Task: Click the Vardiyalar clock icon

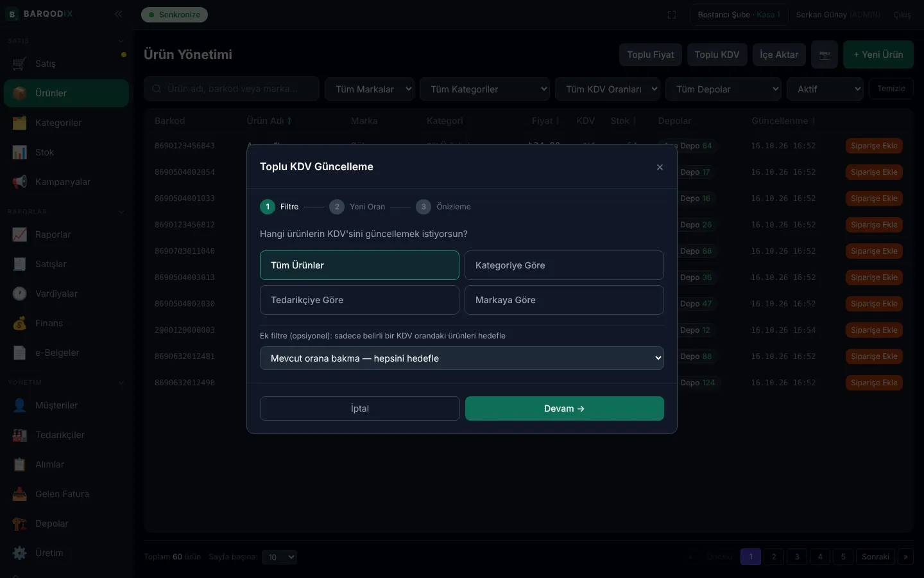Action: pos(20,293)
